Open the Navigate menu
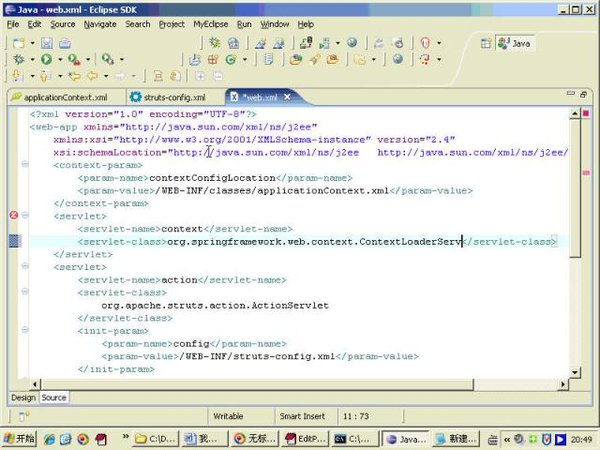Image resolution: width=600 pixels, height=450 pixels. pyautogui.click(x=100, y=23)
